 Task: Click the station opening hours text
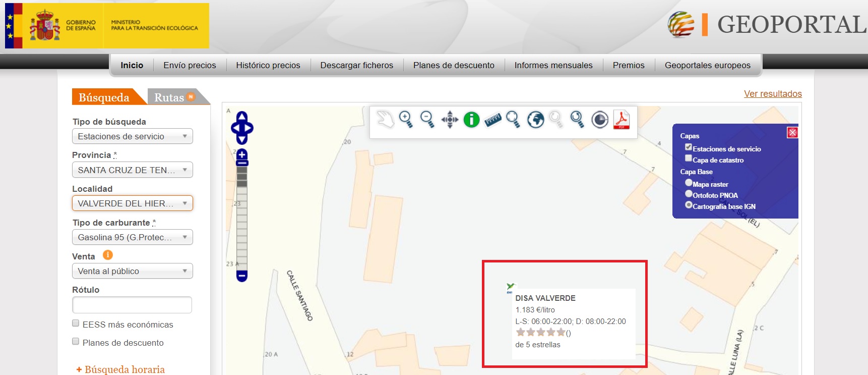click(571, 322)
